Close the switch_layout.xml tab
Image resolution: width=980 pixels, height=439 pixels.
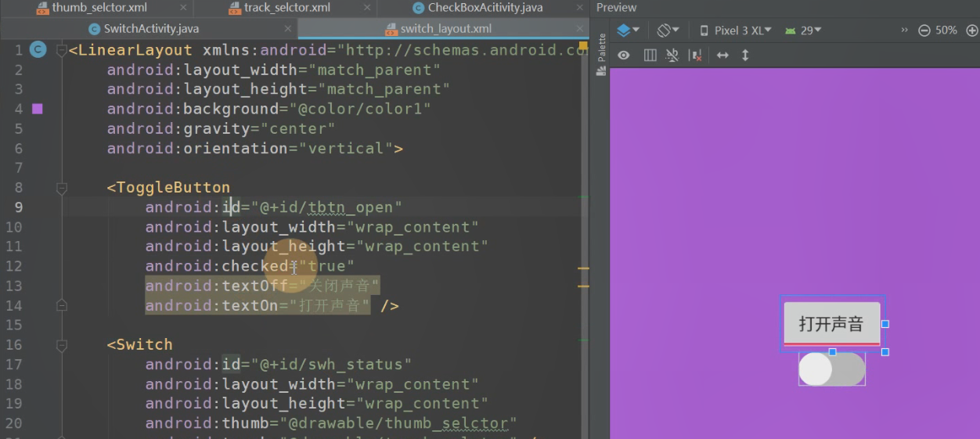click(x=580, y=29)
